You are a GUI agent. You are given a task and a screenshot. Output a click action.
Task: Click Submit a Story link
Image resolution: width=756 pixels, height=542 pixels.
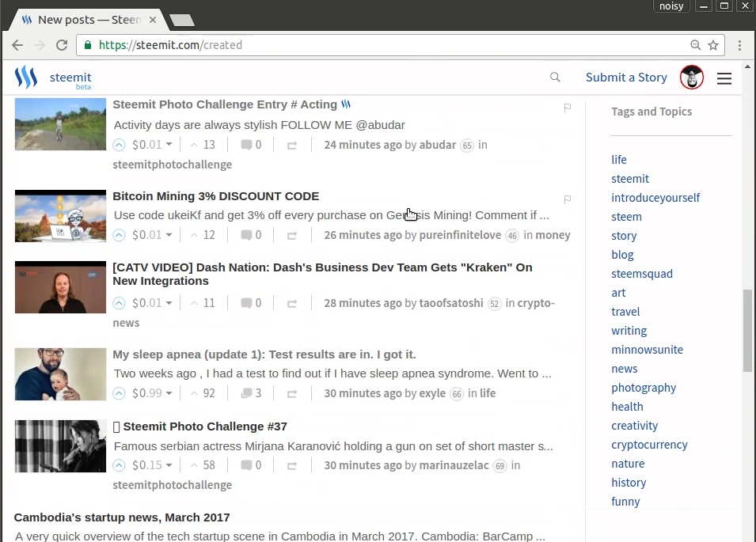pyautogui.click(x=626, y=77)
